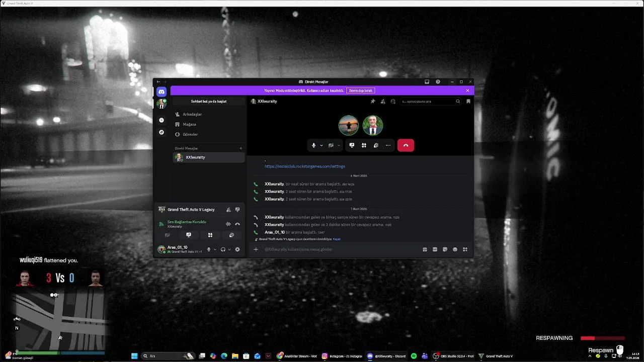Open Discover servers compass icon

coord(162,132)
